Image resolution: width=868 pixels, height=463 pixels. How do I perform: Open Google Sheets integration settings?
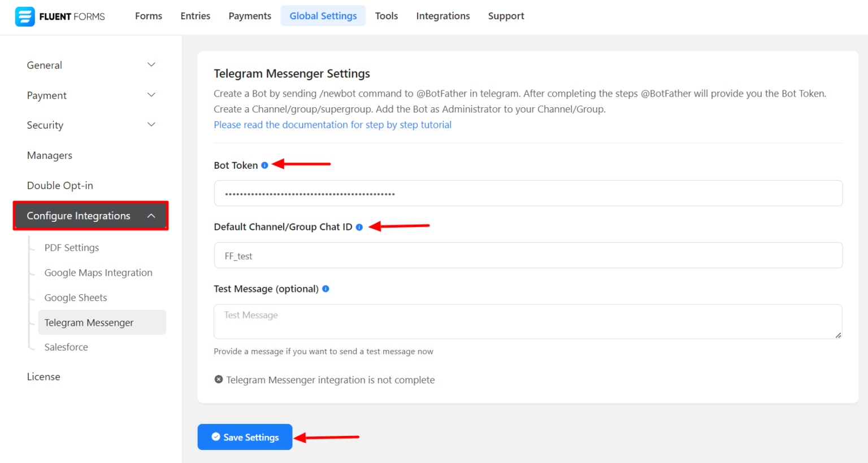[x=75, y=297]
